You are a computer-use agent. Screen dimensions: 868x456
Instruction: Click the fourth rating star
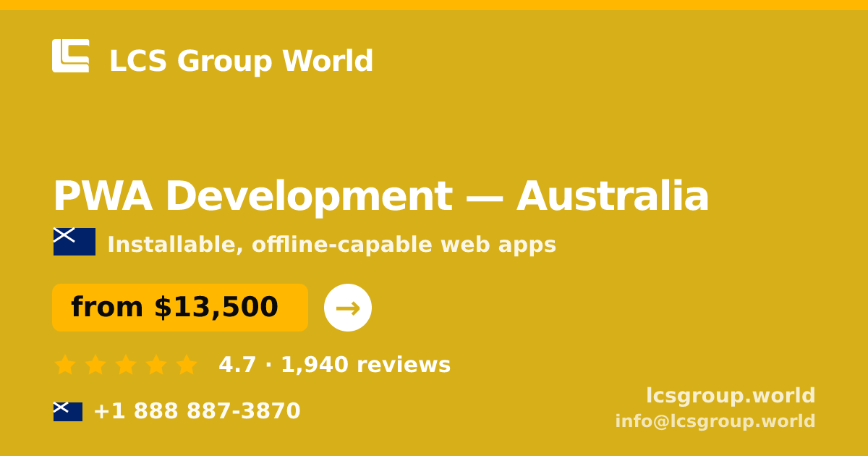[x=156, y=365]
